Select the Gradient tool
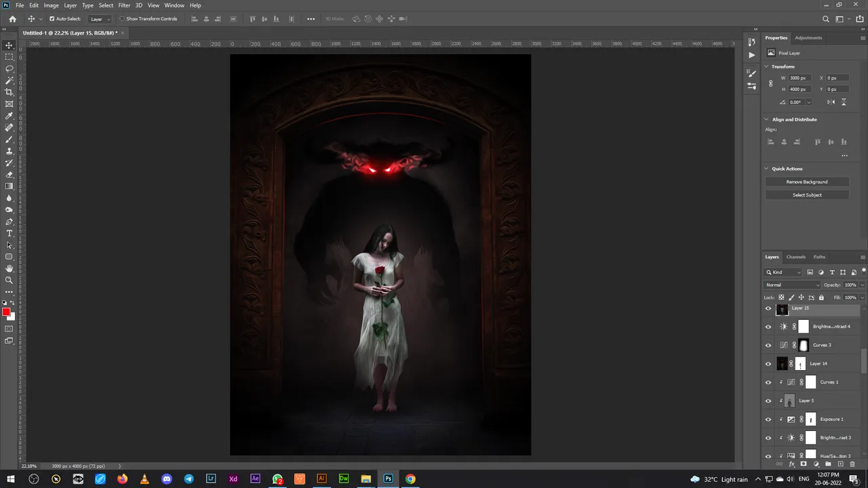 point(9,186)
